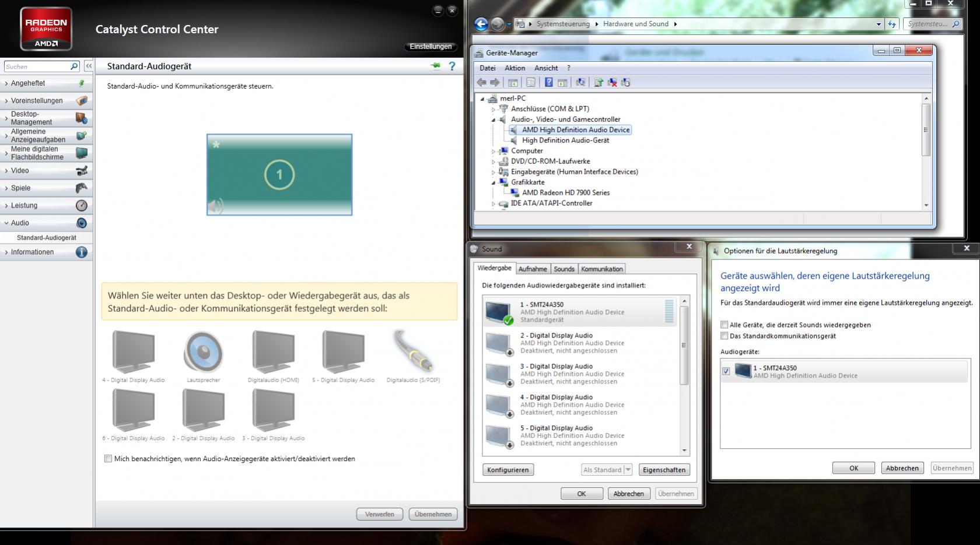Viewport: 980px width, 545px height.
Task: Select the Digitalaudio (S/PDIF) cable icon
Action: click(413, 352)
